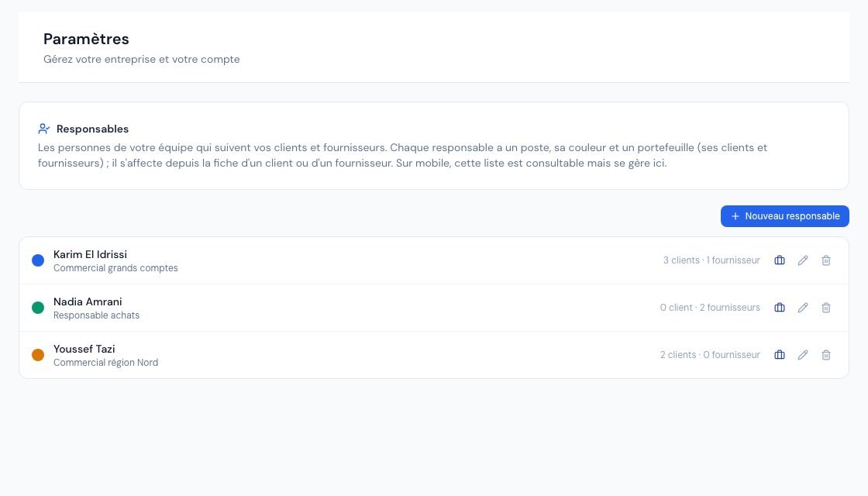Viewport: 868px width, 496px height.
Task: Open the Nadia Amrani name row
Action: click(434, 308)
